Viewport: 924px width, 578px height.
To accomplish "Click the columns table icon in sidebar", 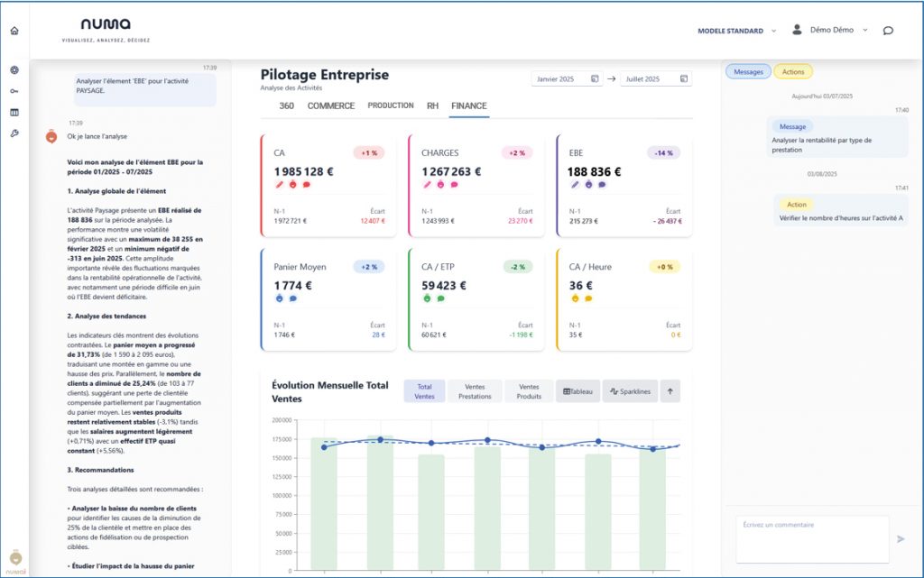I will 14,113.
